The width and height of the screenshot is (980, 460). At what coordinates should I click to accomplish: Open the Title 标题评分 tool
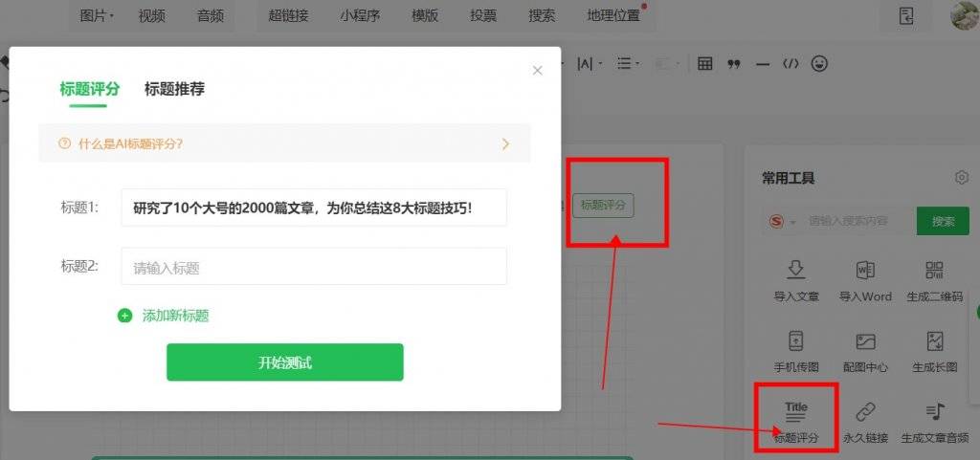click(795, 423)
